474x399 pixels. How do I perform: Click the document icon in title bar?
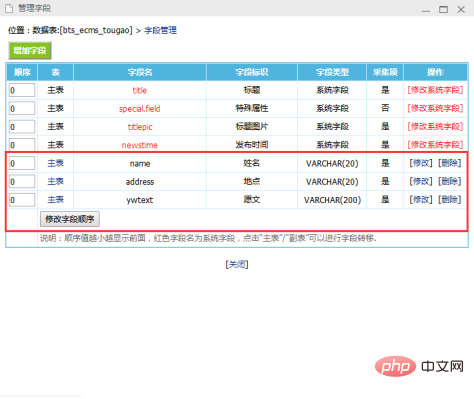[x=9, y=8]
